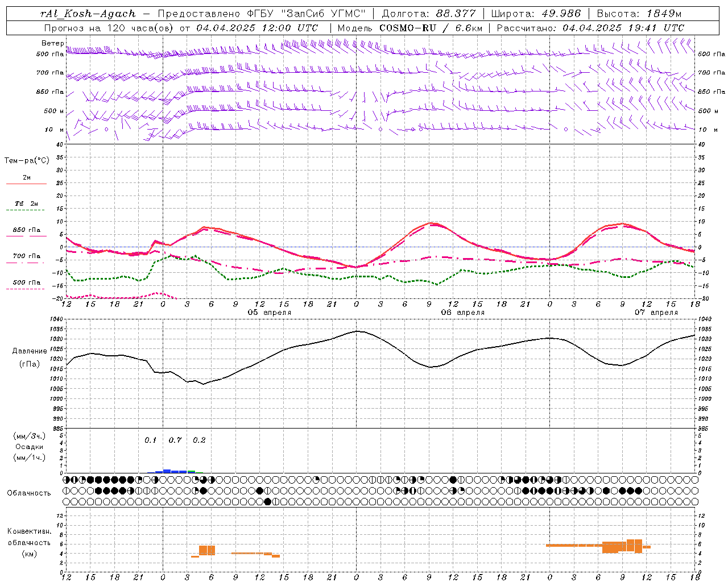Click the Высота: 1849м value

tap(640, 14)
